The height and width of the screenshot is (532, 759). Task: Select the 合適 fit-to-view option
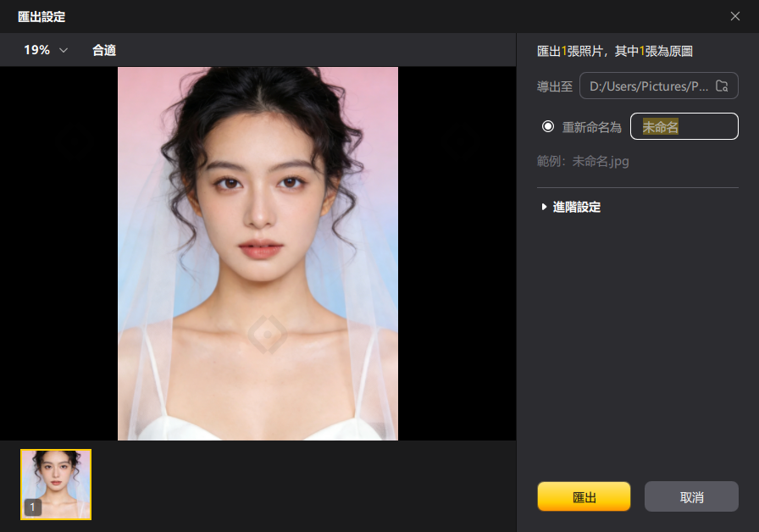104,50
